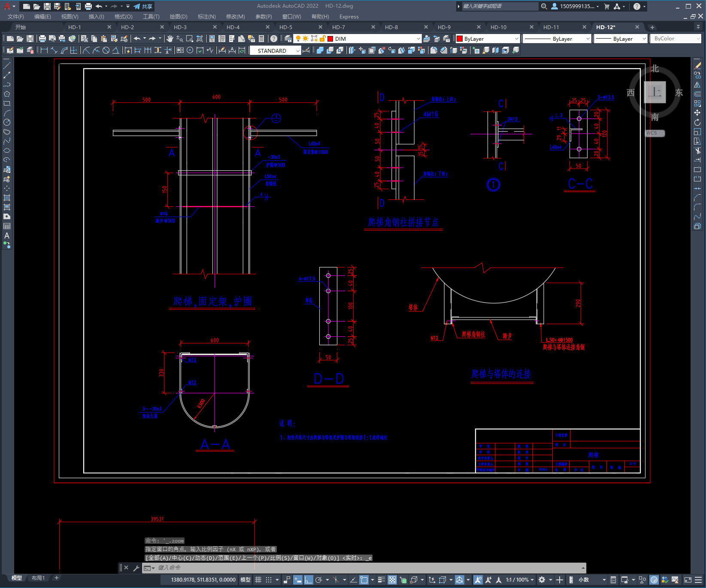The image size is (706, 588).
Task: Toggle lineweight display in the status bar
Action: tap(381, 580)
